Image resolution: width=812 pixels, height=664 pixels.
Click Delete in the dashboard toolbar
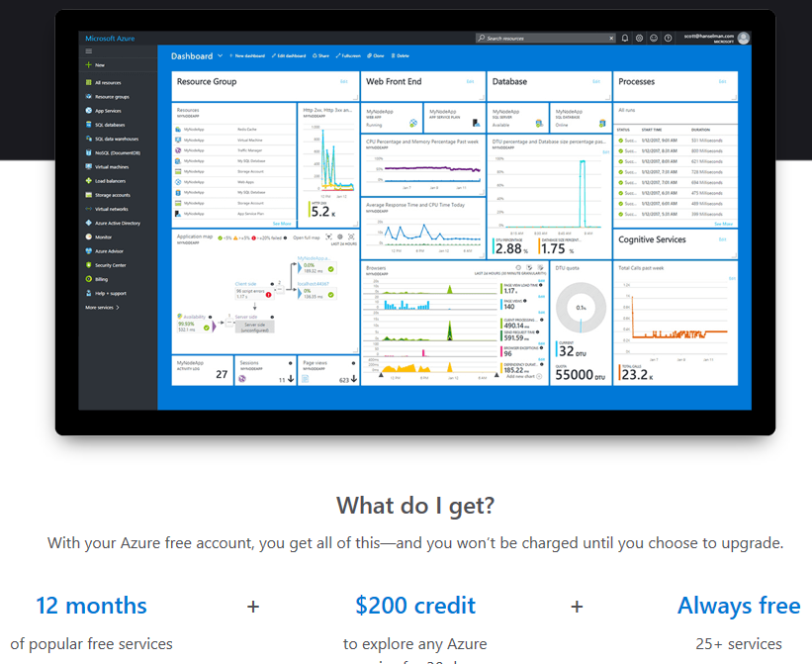(x=401, y=55)
